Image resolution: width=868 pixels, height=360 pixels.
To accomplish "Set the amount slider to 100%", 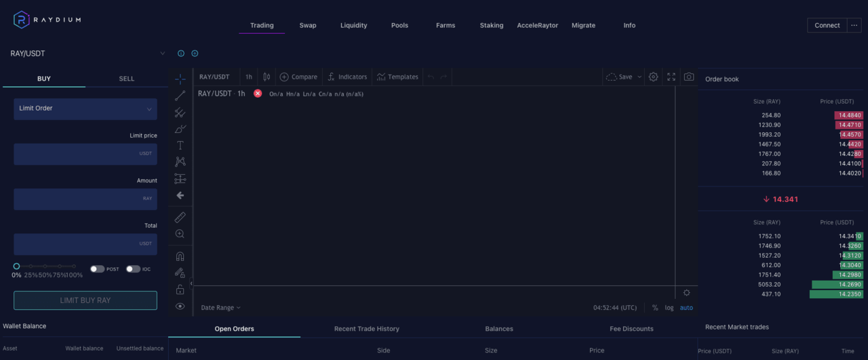I will [x=74, y=266].
